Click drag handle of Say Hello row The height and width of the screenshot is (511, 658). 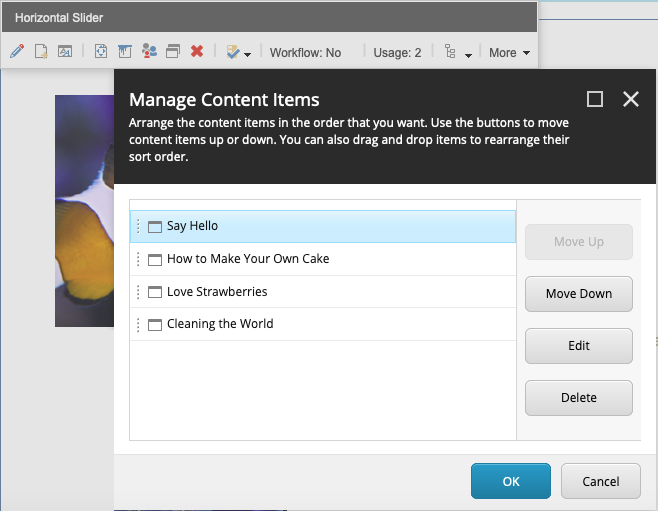click(138, 227)
